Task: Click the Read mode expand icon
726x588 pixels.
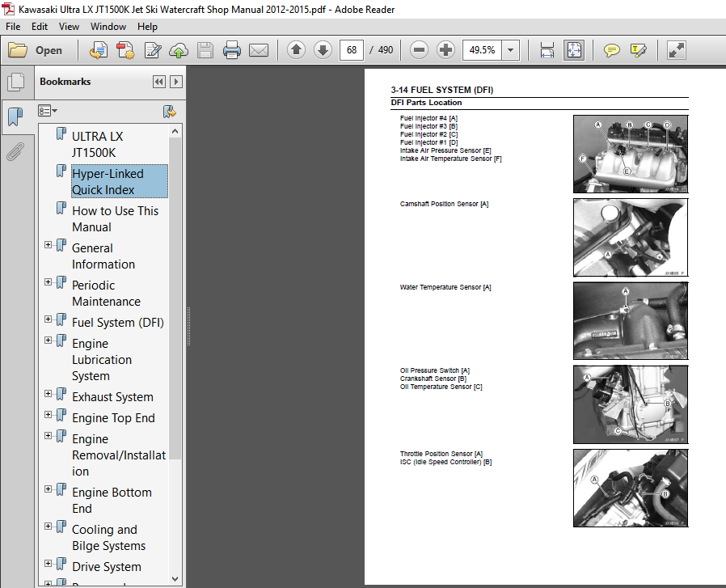Action: click(676, 50)
